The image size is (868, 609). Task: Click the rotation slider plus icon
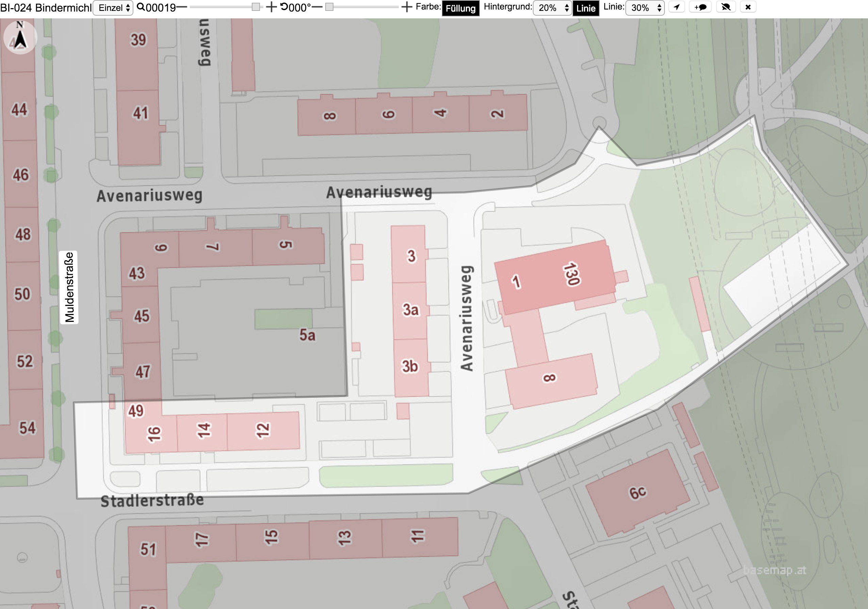click(406, 7)
